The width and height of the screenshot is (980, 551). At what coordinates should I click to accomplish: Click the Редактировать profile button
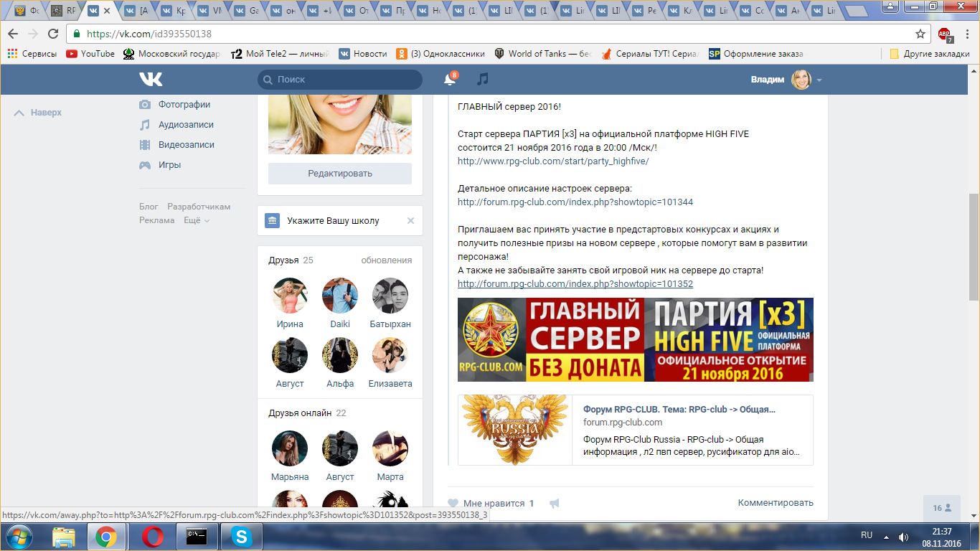(x=340, y=174)
